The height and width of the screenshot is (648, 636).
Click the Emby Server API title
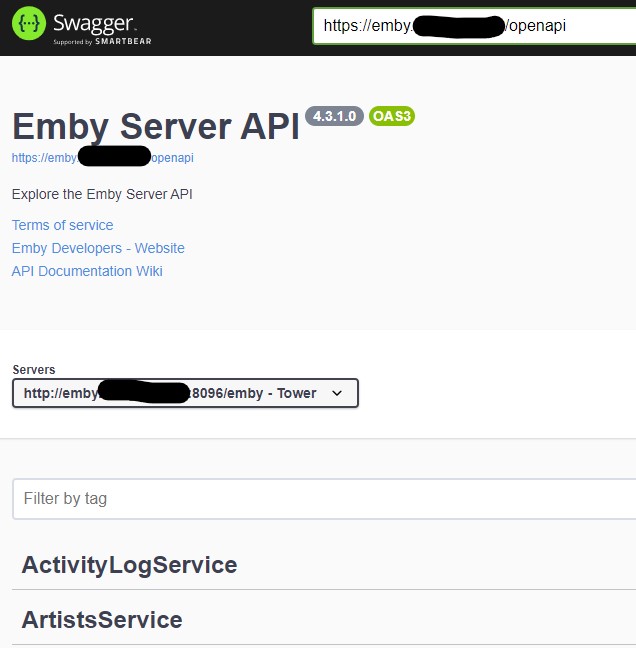[x=156, y=126]
